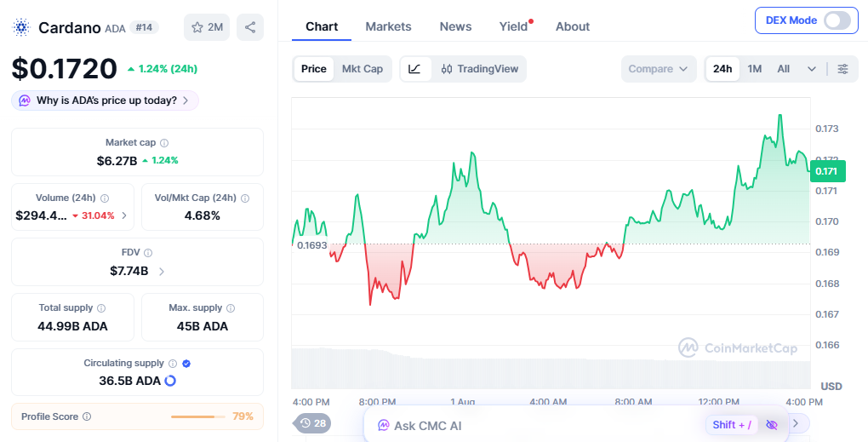This screenshot has width=868, height=442.
Task: Click the Ask CMC AI input field
Action: [576, 425]
